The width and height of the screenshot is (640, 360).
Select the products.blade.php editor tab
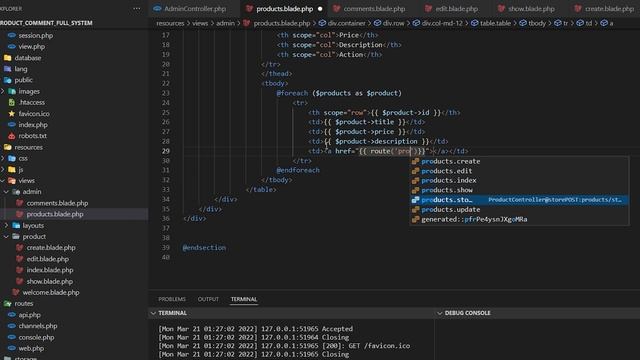[284, 9]
